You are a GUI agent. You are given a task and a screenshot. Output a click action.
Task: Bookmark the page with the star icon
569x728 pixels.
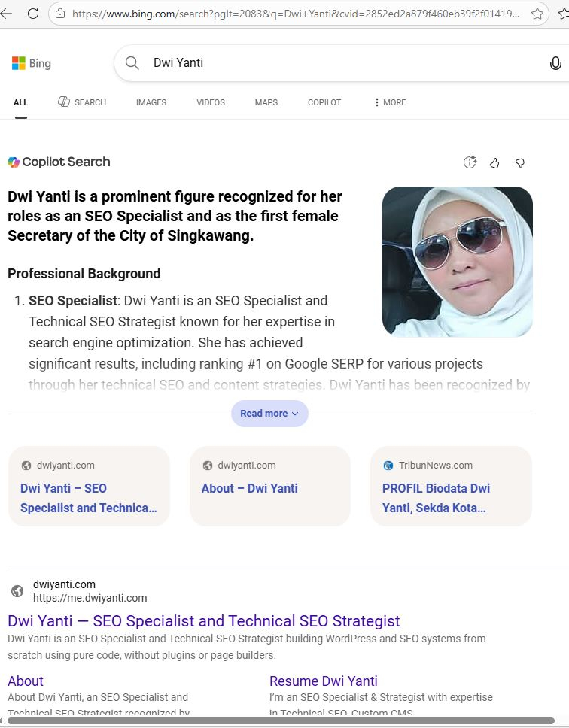537,14
